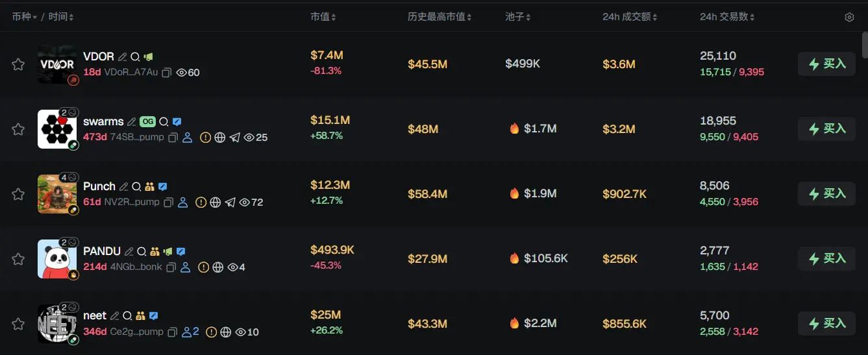Copy the VDOR contract address
This screenshot has height=355, width=868.
click(x=167, y=73)
